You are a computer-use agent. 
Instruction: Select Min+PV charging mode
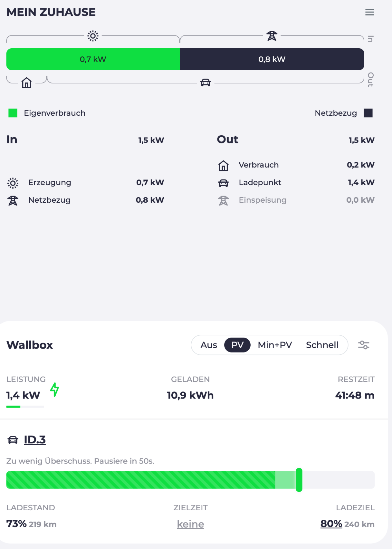tap(275, 345)
